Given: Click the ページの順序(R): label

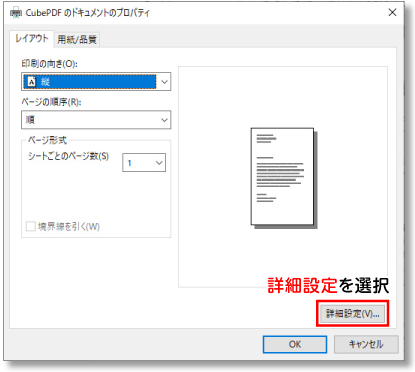Looking at the screenshot, I should pos(51,102).
